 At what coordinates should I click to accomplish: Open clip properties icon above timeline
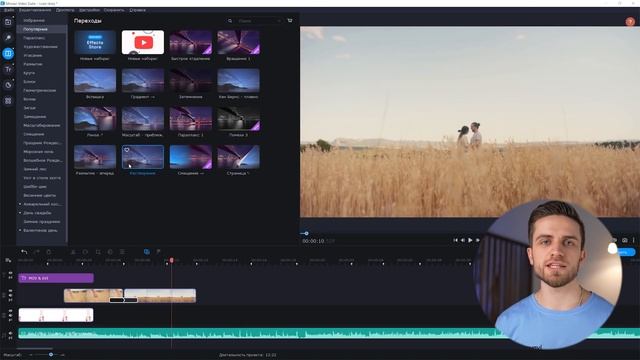coord(122,252)
